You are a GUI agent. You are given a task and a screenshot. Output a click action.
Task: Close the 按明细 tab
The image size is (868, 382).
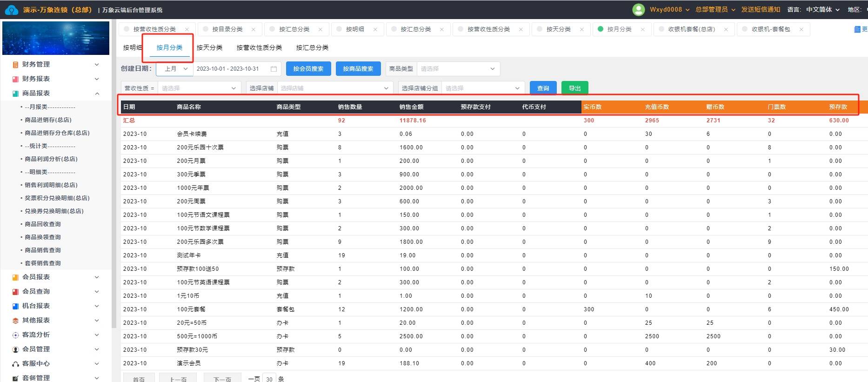pos(375,29)
